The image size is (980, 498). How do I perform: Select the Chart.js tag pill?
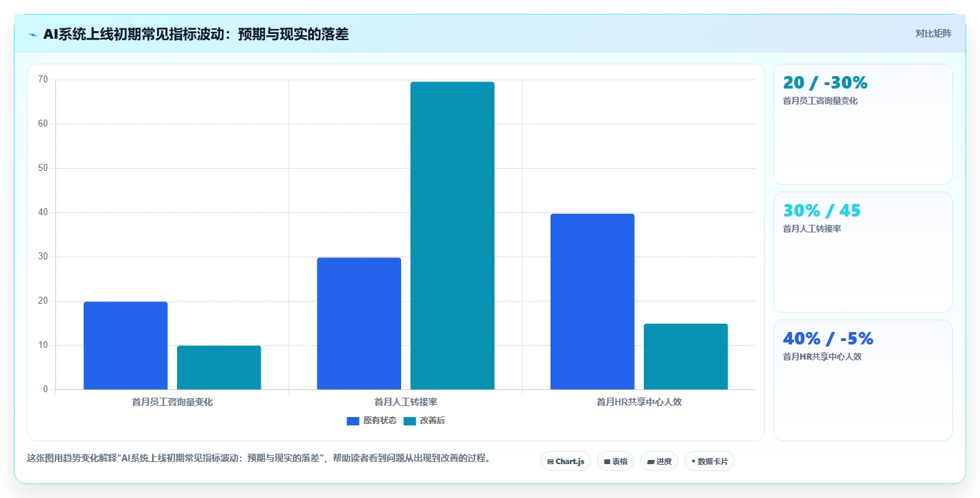(x=565, y=461)
